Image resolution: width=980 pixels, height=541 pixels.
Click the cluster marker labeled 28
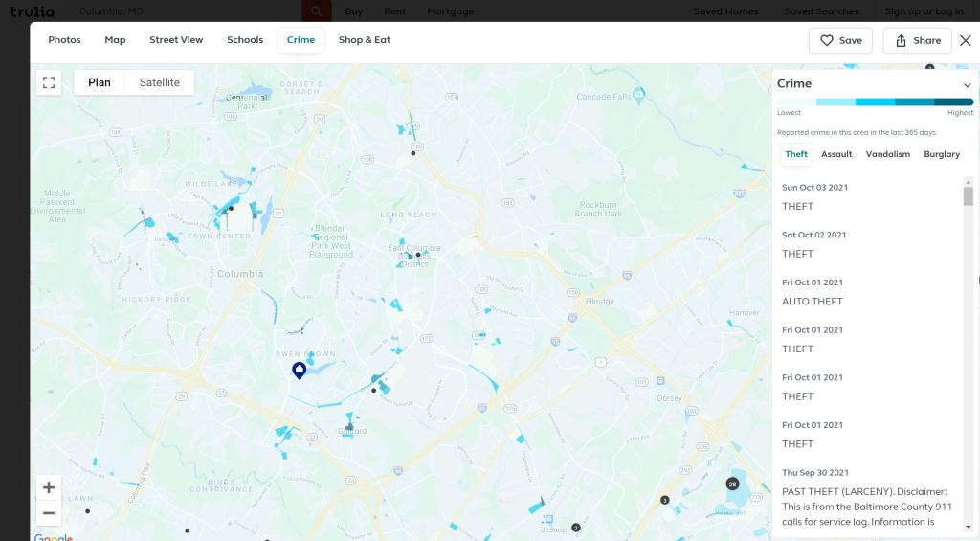point(733,485)
